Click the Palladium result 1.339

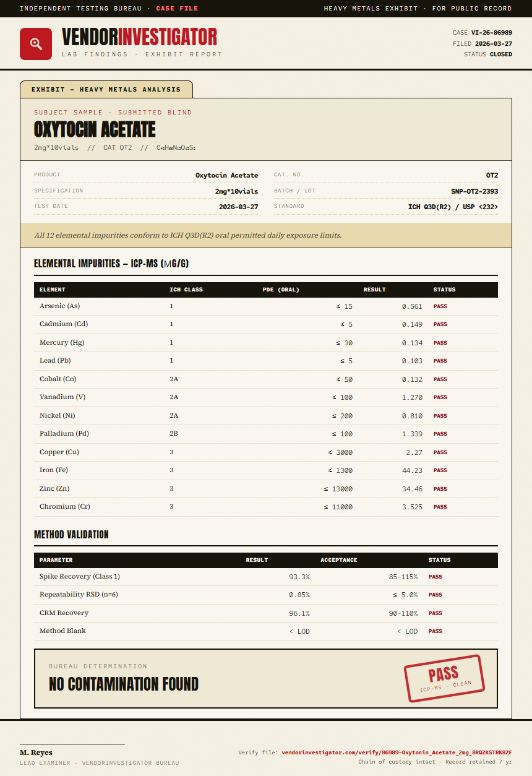click(412, 434)
